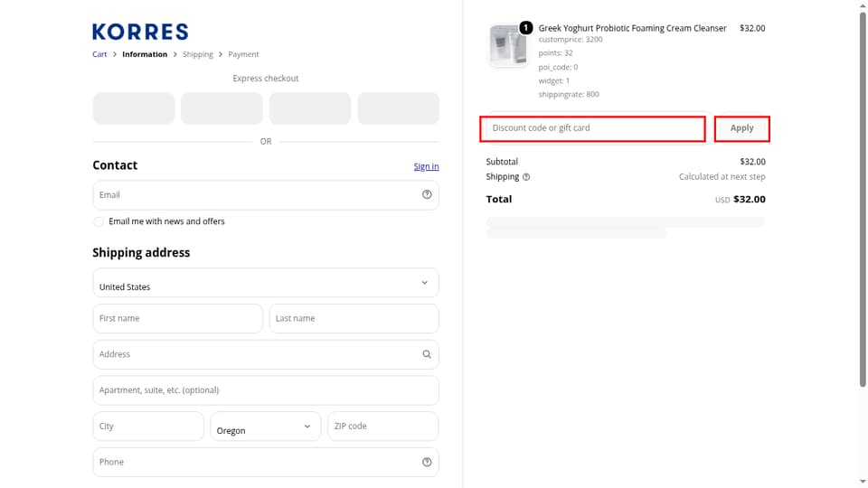Image resolution: width=868 pixels, height=488 pixels.
Task: Select the Payment breadcrumb step
Action: [243, 54]
